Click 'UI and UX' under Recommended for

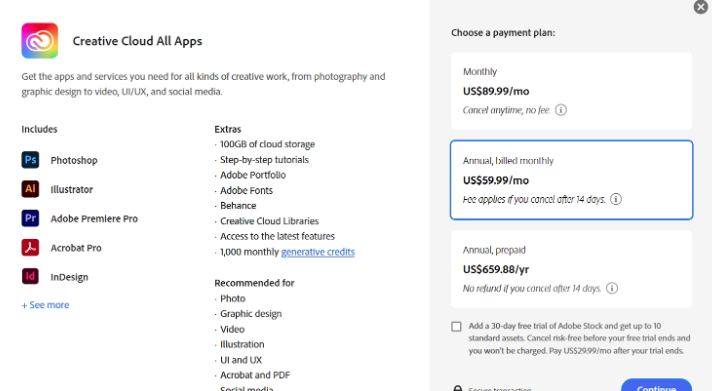coord(241,360)
